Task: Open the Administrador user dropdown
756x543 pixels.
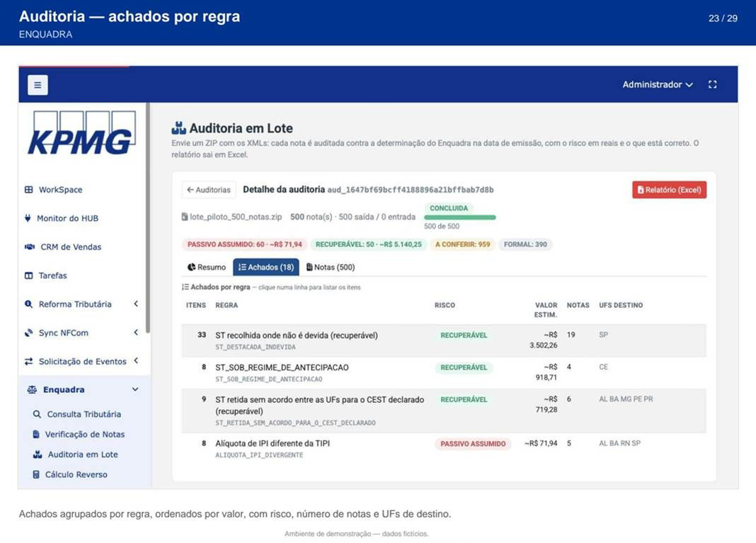Action: point(658,85)
